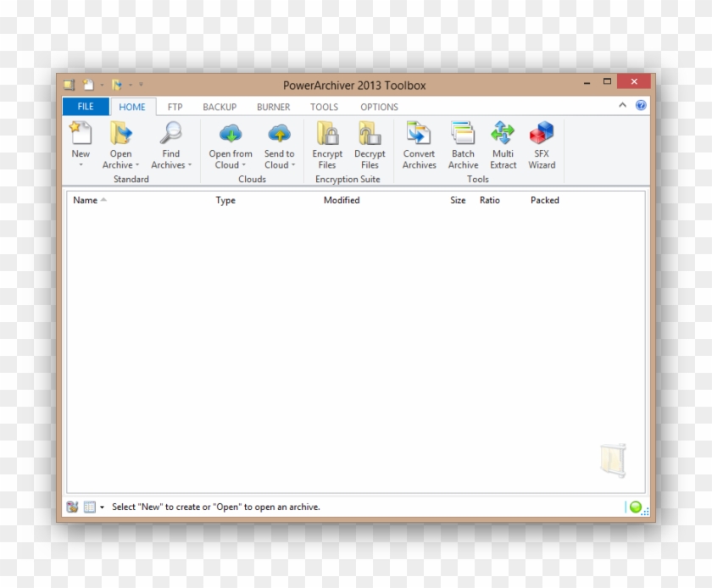Click the view mode icon near status bar
The image size is (712, 588).
pos(89,506)
